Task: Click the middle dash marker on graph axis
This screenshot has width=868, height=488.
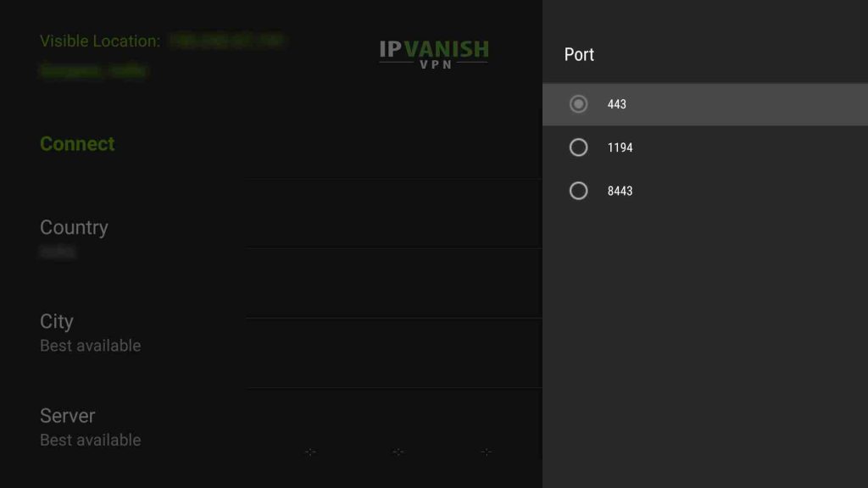Action: 398,452
